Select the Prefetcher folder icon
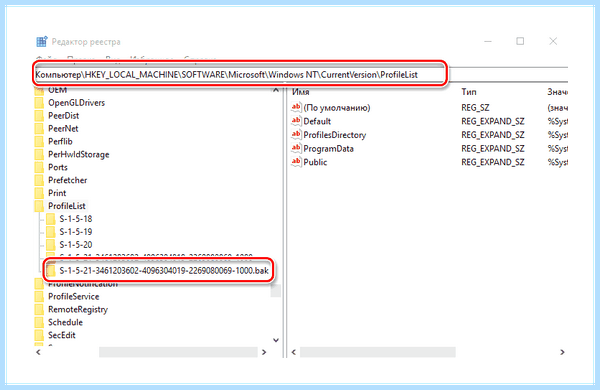Viewport: 600px width, 390px height. [x=39, y=180]
